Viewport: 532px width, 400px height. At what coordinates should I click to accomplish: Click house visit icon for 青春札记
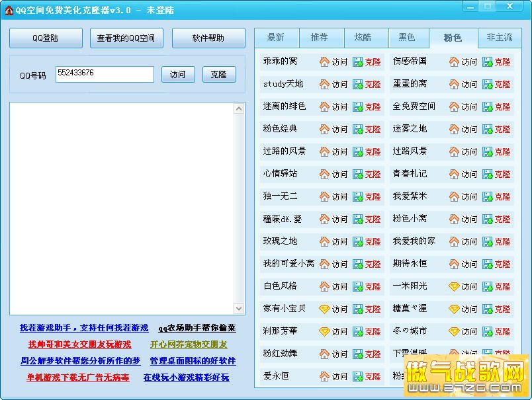point(454,174)
